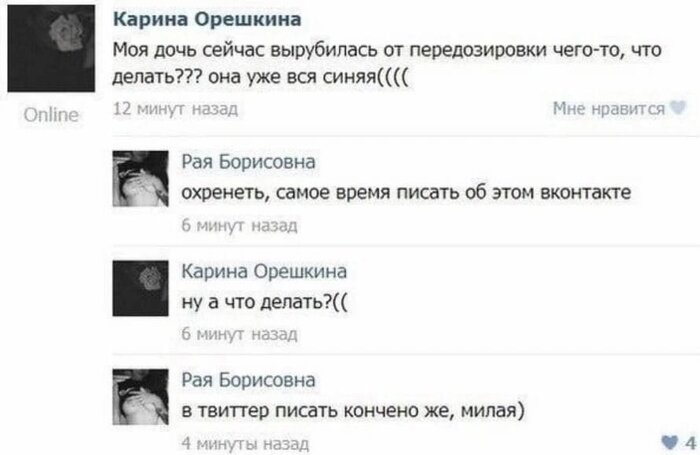Open the "4 минуты назад" comment timestamp
The width and height of the screenshot is (700, 455).
tap(230, 442)
